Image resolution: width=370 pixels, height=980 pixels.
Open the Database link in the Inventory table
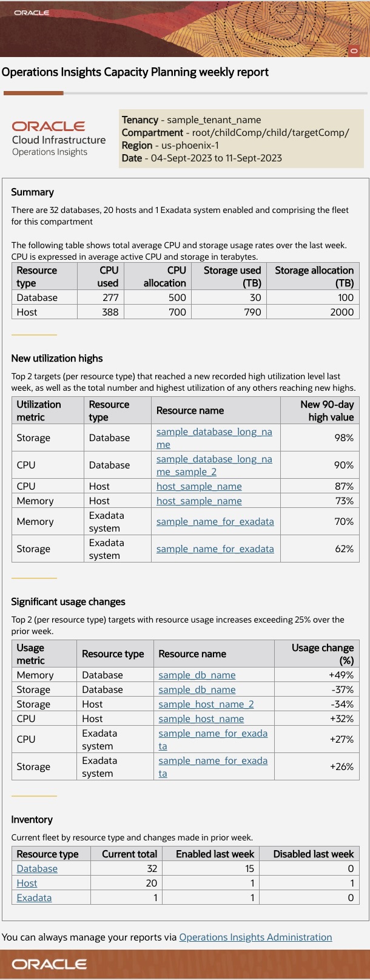tap(37, 868)
